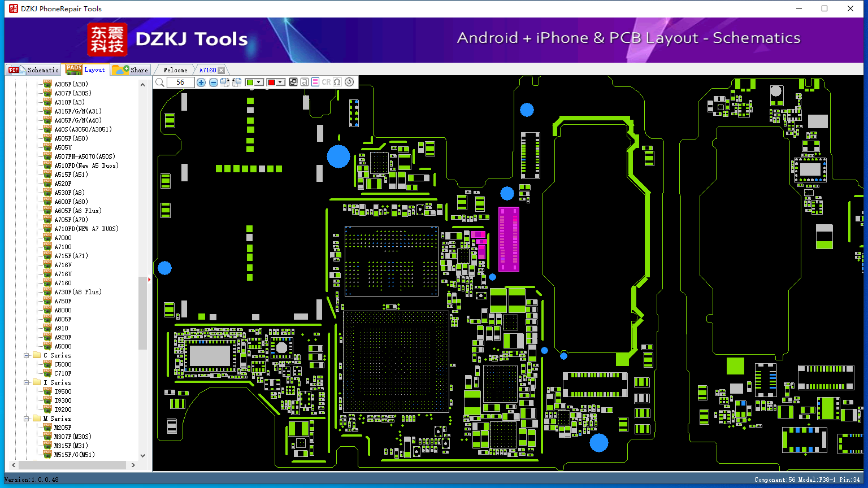
Task: Click the magnifier search icon in the layout toolbar
Action: click(x=160, y=82)
